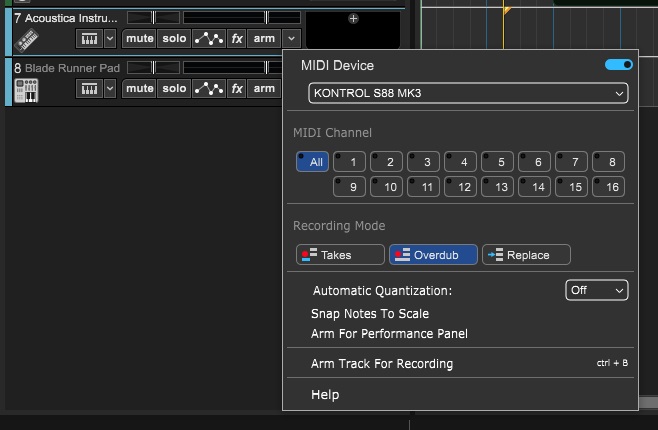Mute the Blade Runner Pad track

[x=140, y=89]
